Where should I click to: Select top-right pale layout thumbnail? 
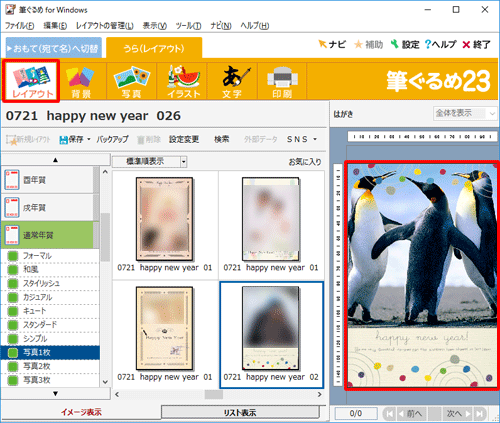coord(270,219)
